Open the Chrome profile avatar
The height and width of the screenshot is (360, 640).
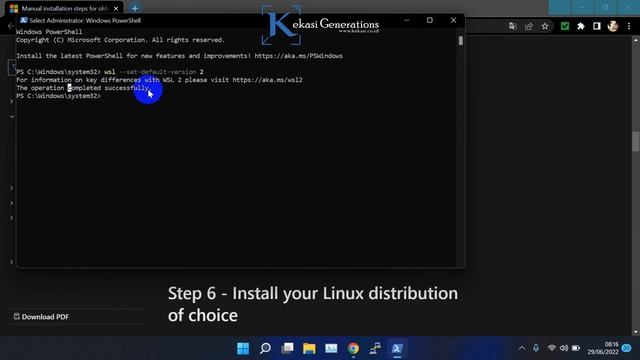click(613, 26)
